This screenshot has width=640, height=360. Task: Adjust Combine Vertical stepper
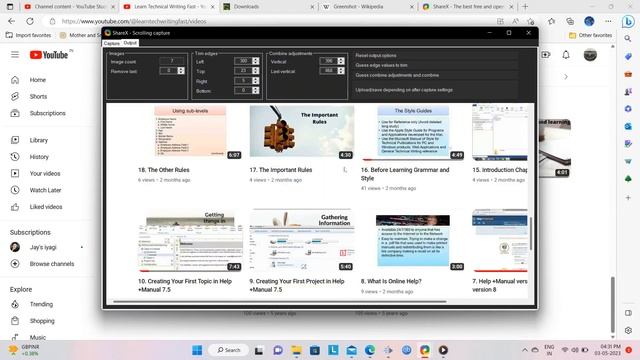[341, 61]
